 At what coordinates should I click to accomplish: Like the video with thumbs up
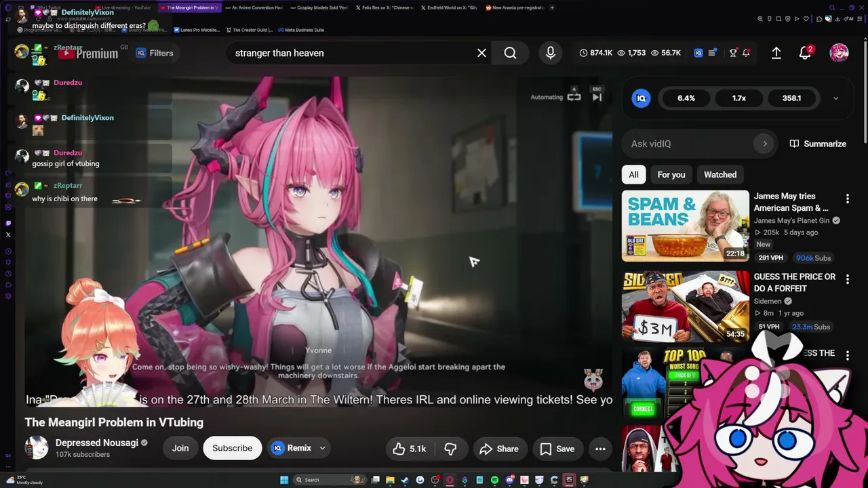coord(409,449)
